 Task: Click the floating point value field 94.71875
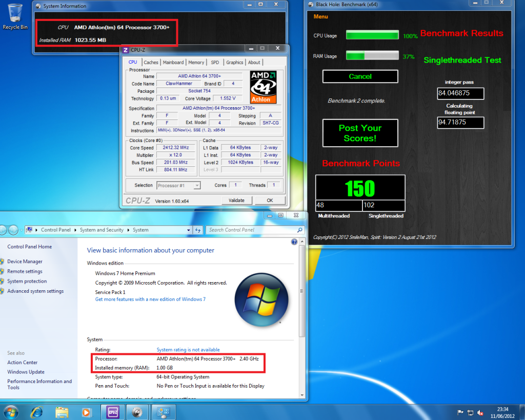pyautogui.click(x=460, y=122)
